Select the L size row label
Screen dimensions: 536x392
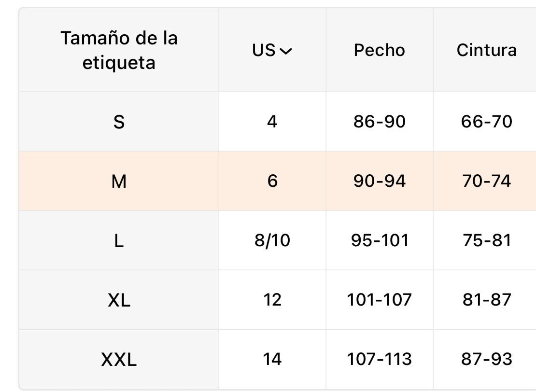pyautogui.click(x=119, y=241)
